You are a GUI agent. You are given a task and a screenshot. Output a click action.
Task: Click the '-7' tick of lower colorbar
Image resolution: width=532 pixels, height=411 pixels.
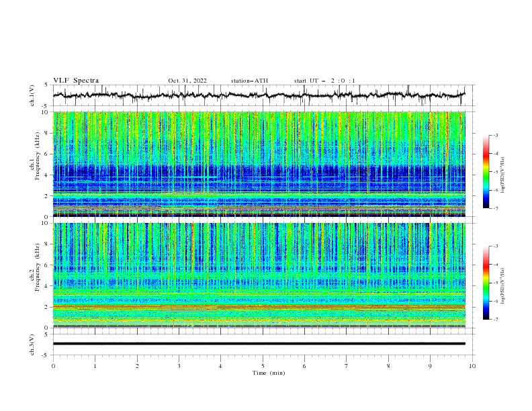click(x=495, y=319)
